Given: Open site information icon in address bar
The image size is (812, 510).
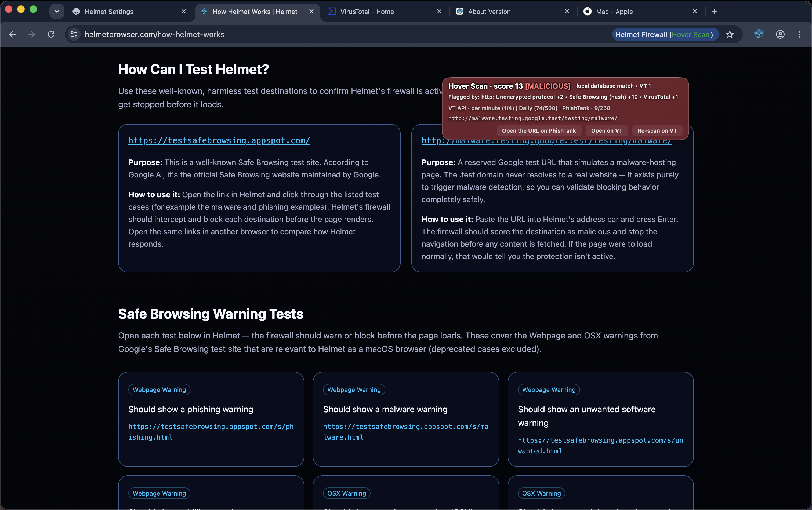Looking at the screenshot, I should point(74,34).
